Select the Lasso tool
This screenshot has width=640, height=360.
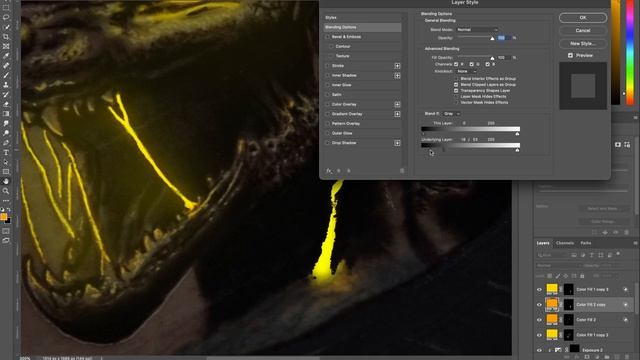coord(6,18)
